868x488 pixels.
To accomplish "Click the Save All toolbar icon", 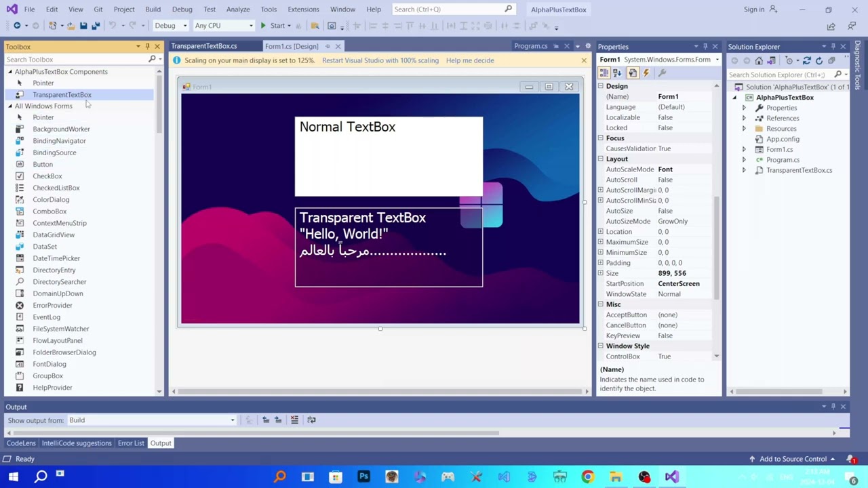I will [x=96, y=26].
